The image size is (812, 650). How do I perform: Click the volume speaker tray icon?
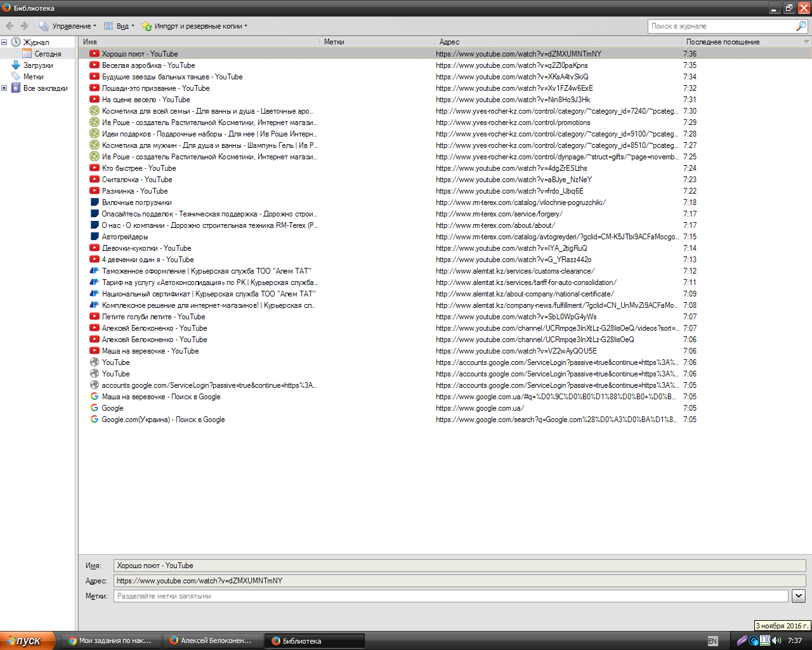click(x=777, y=640)
